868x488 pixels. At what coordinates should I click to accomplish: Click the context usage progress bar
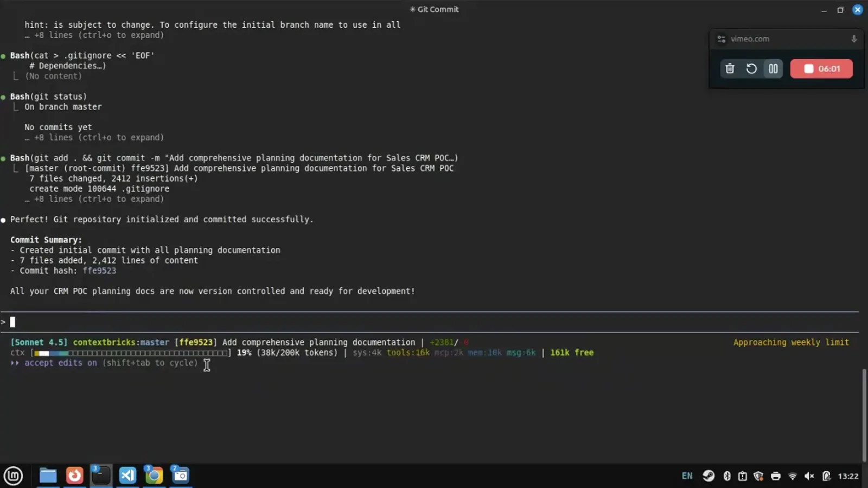point(131,353)
